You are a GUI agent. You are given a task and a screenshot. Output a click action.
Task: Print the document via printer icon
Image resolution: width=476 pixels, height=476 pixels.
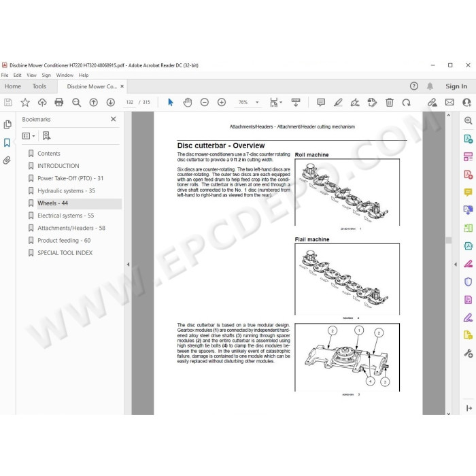click(x=59, y=102)
